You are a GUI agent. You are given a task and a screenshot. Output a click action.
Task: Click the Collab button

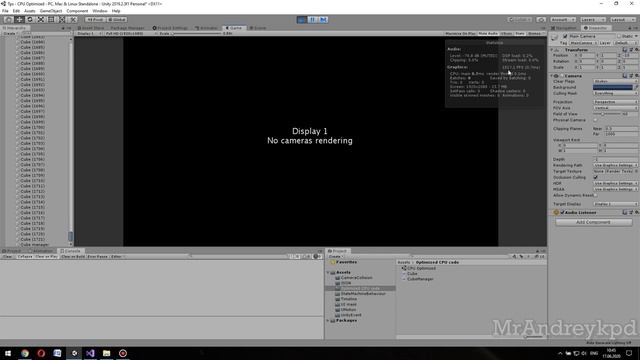[x=520, y=20]
